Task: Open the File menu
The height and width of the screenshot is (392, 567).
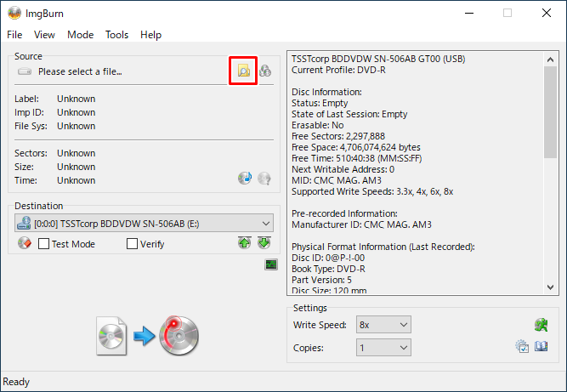Action: 15,35
